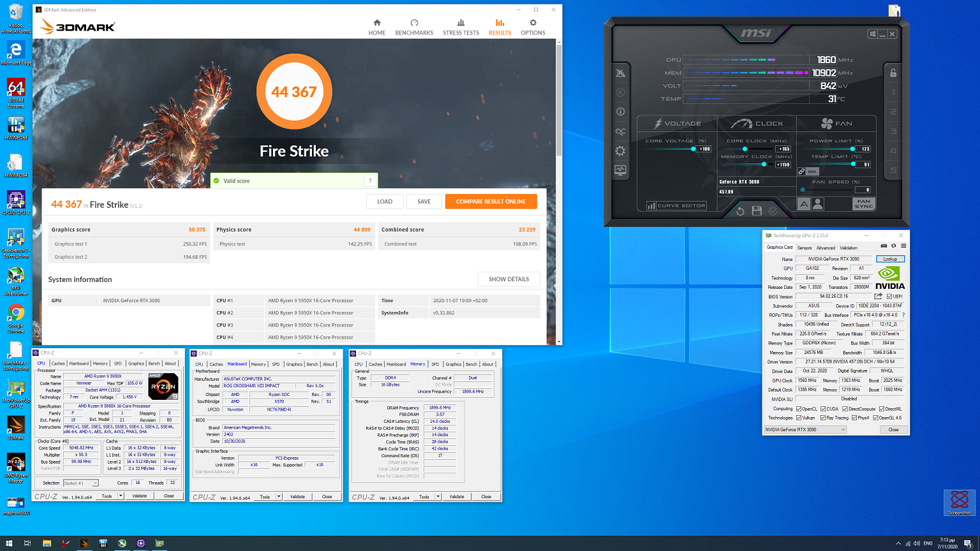Select Afterburner profile slot 5

893,170
